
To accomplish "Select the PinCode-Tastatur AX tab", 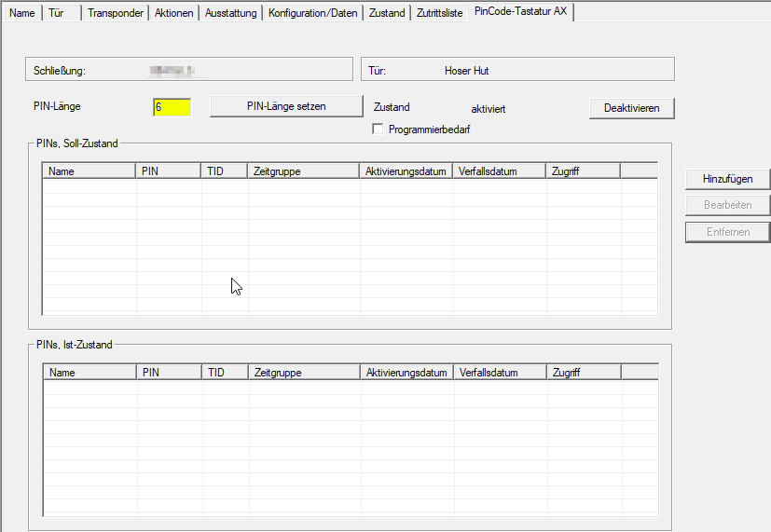I will pos(520,12).
